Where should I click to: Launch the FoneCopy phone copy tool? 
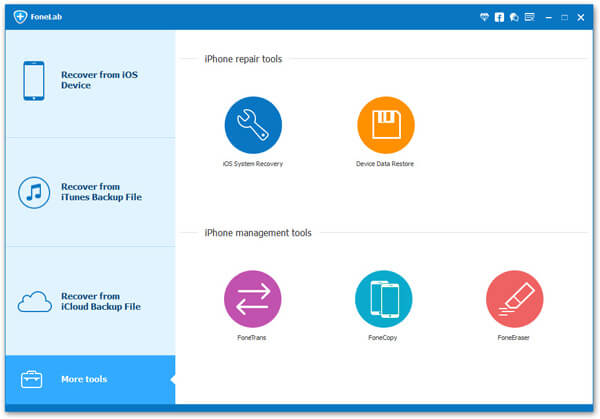tap(384, 299)
